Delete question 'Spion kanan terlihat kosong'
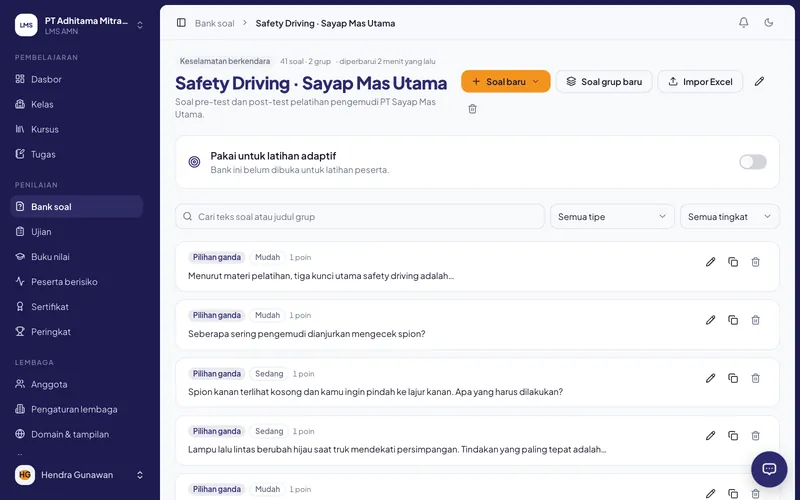 click(755, 378)
